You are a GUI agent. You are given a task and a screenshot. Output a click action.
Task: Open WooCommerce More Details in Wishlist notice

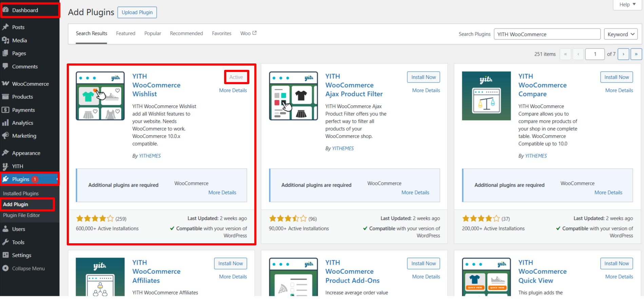click(222, 192)
